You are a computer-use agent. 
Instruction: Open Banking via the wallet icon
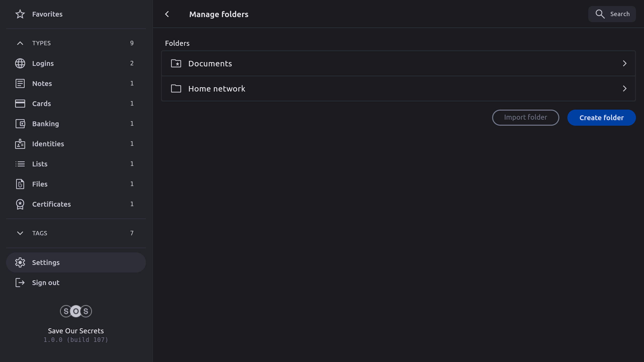click(x=20, y=124)
